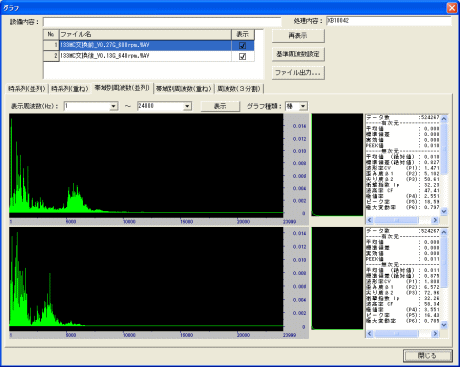Click the 再表示 button
Screen dimensions: 460x367
click(298, 36)
